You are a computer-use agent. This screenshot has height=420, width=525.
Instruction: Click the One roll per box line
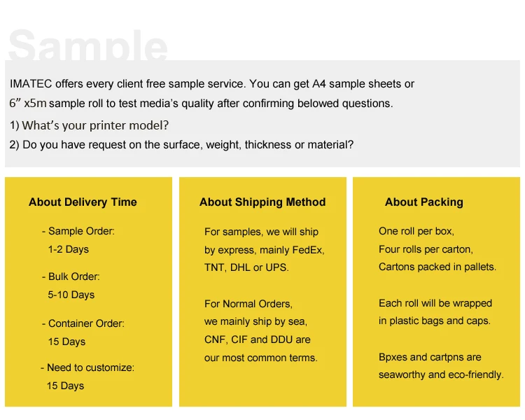click(416, 231)
